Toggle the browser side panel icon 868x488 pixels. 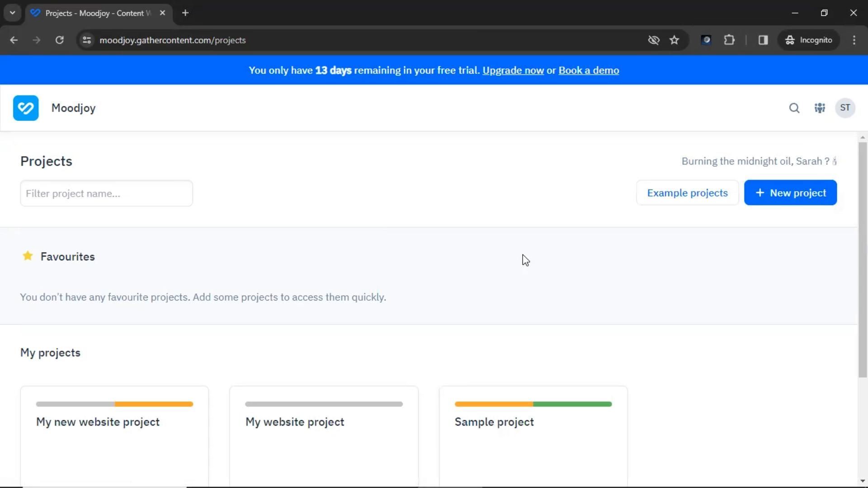tap(763, 40)
